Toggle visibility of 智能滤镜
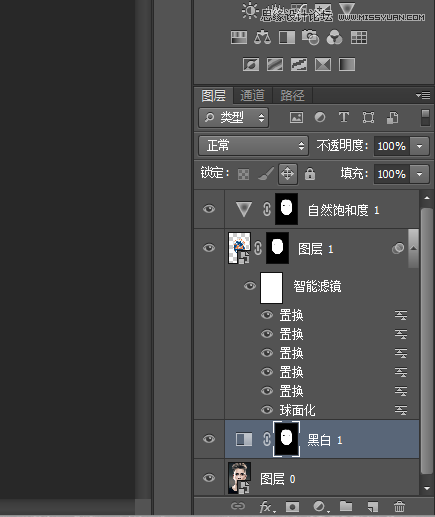Viewport: 435px width, 517px height. click(x=250, y=286)
